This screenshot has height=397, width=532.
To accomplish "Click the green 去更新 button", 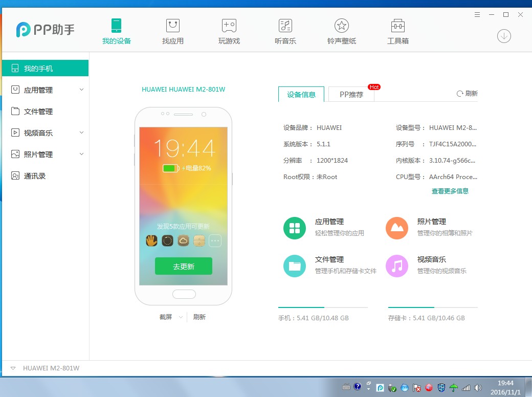I will [184, 267].
